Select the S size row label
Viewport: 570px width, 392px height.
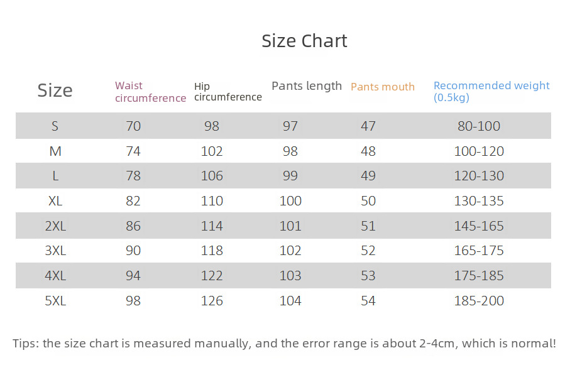pyautogui.click(x=55, y=126)
